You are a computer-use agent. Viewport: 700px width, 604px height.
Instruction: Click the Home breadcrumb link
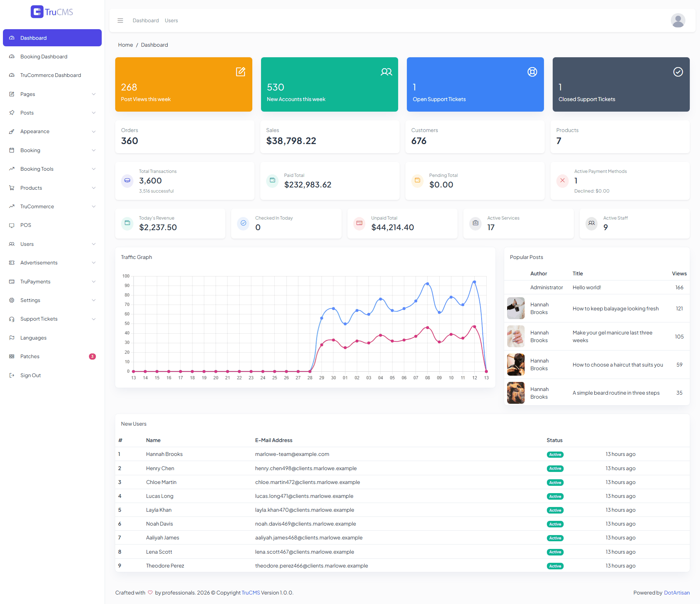[125, 45]
